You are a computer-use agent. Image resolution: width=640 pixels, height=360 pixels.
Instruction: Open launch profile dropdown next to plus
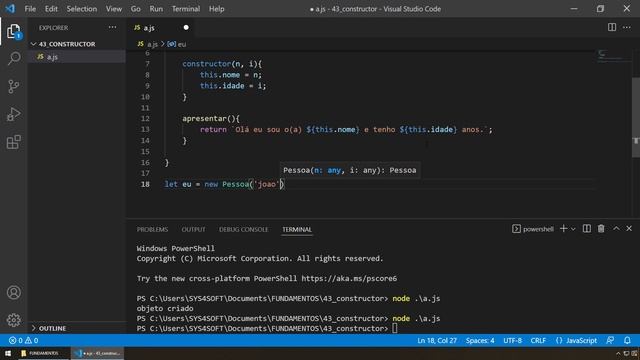click(573, 229)
